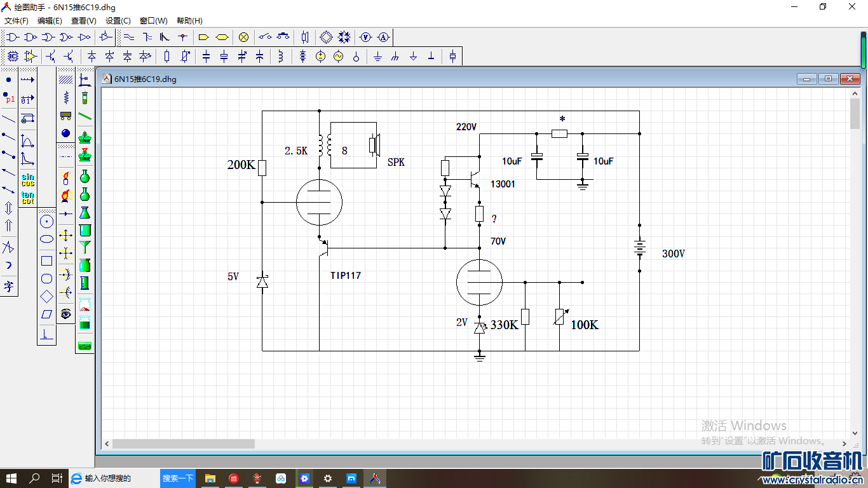Pick the diamond shape drawing tool
The height and width of the screenshot is (488, 868).
click(46, 296)
